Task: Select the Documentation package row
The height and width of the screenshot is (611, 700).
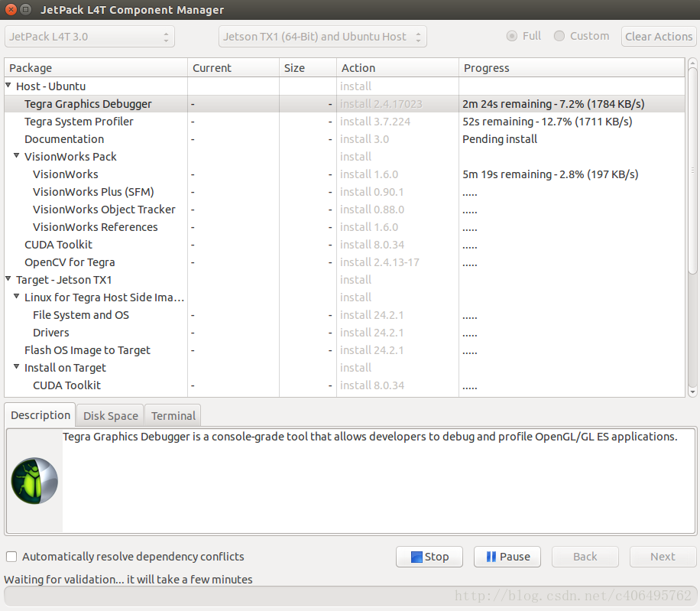Action: click(x=345, y=139)
